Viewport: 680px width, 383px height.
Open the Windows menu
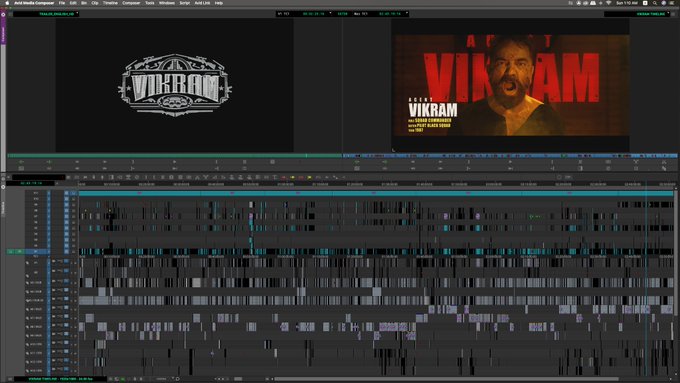tap(167, 3)
